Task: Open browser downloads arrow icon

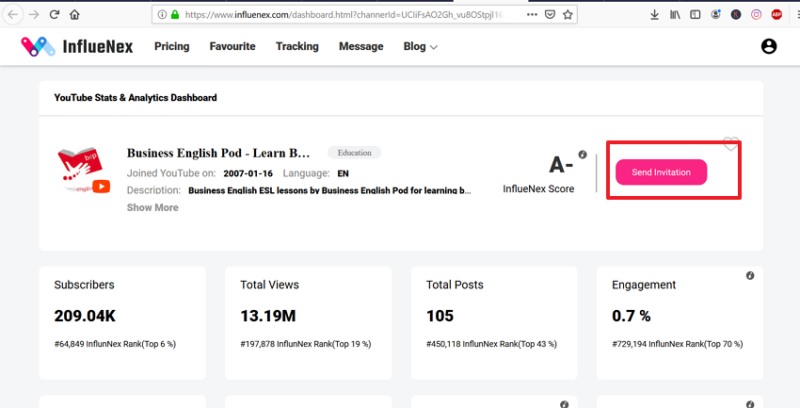Action: (x=655, y=15)
